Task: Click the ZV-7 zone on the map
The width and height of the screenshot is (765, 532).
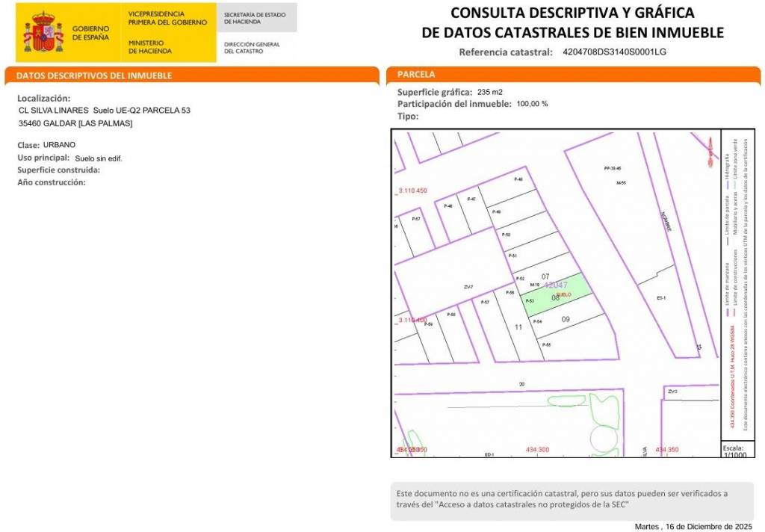Action: coord(468,287)
